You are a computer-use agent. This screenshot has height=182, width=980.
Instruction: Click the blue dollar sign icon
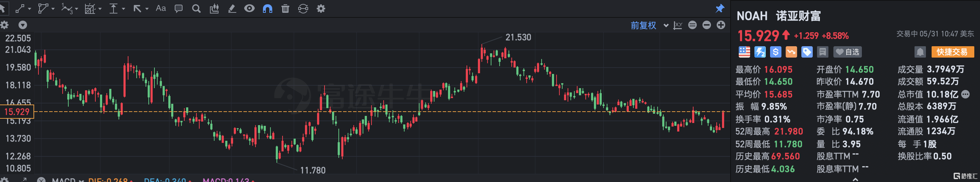click(776, 52)
